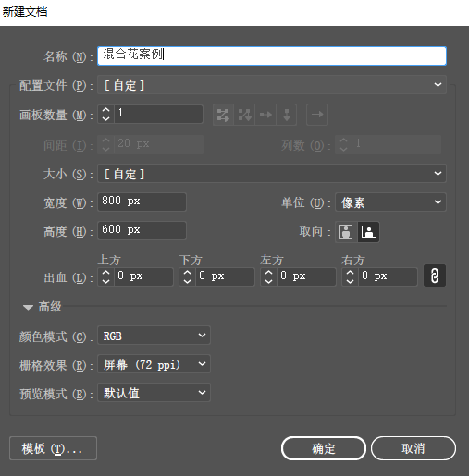The width and height of the screenshot is (469, 476).
Task: Decrease the 上方 top bleed value
Action: 105,281
